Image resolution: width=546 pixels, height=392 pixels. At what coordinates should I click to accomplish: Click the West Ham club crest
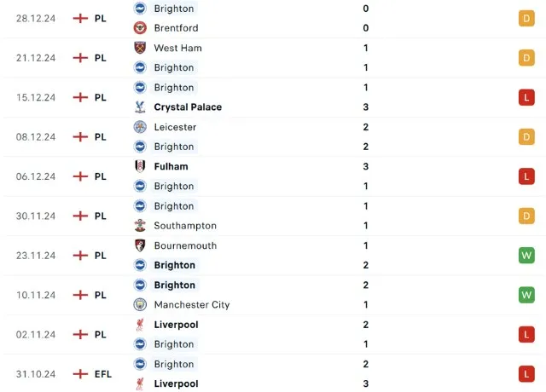click(141, 48)
